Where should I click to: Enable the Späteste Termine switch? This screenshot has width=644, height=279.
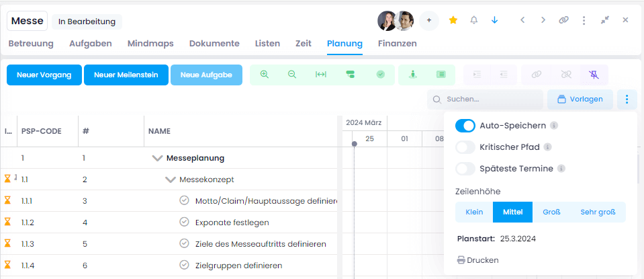(x=465, y=169)
